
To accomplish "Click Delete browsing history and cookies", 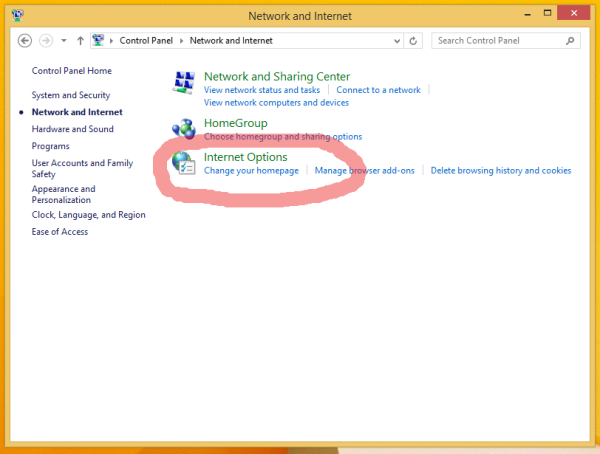I will 501,171.
